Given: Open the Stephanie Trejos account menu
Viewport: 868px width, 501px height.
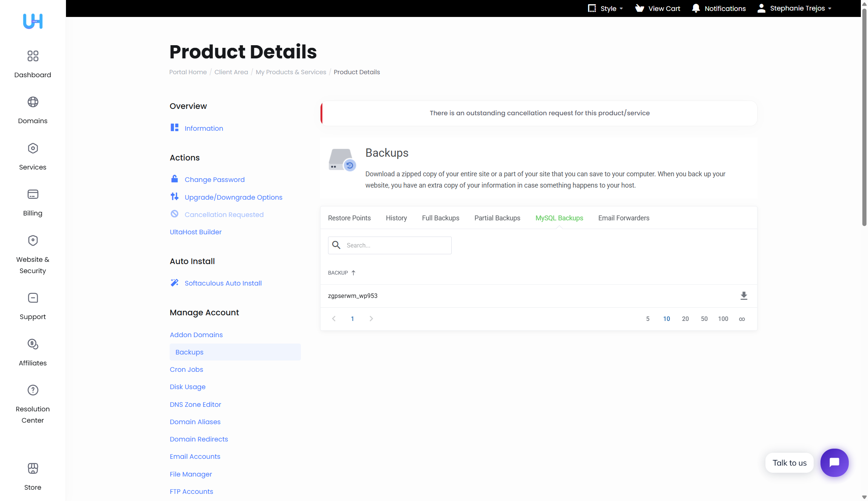Looking at the screenshot, I should point(795,8).
